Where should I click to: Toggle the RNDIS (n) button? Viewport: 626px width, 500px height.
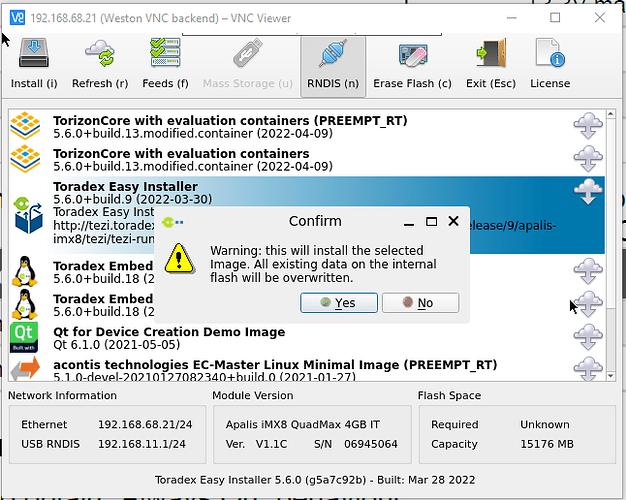[x=333, y=66]
